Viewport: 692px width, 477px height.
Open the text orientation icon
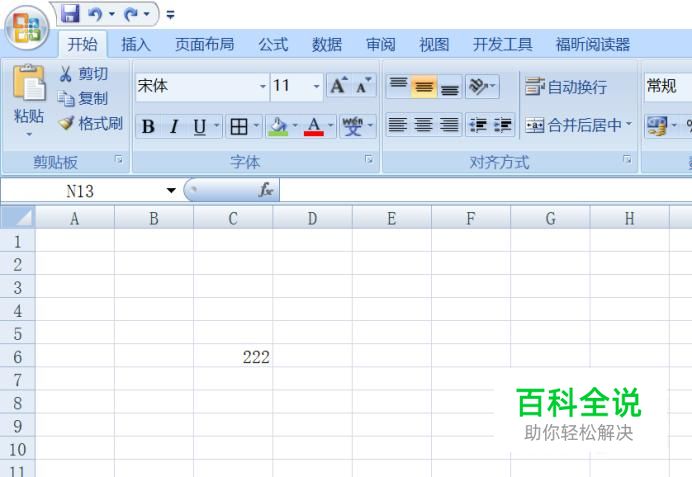(x=478, y=86)
